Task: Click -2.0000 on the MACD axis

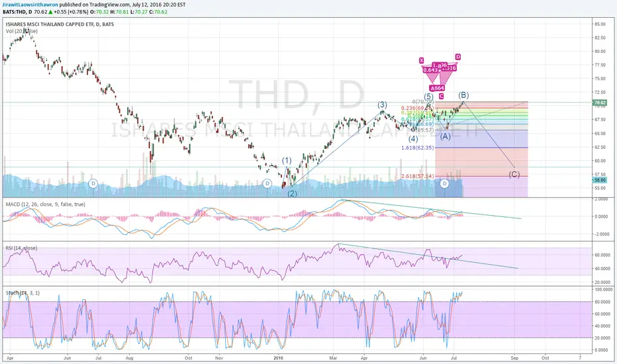Action: click(600, 234)
